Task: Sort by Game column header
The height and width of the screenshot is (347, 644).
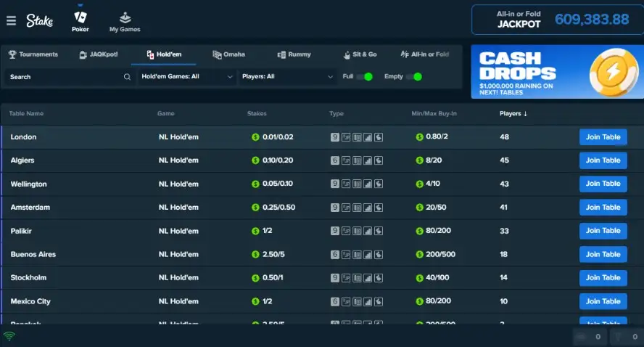Action: point(166,113)
